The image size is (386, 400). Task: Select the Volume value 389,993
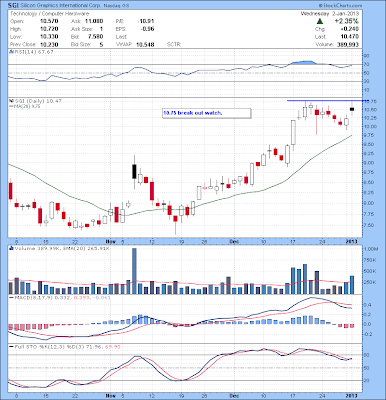pyautogui.click(x=347, y=44)
